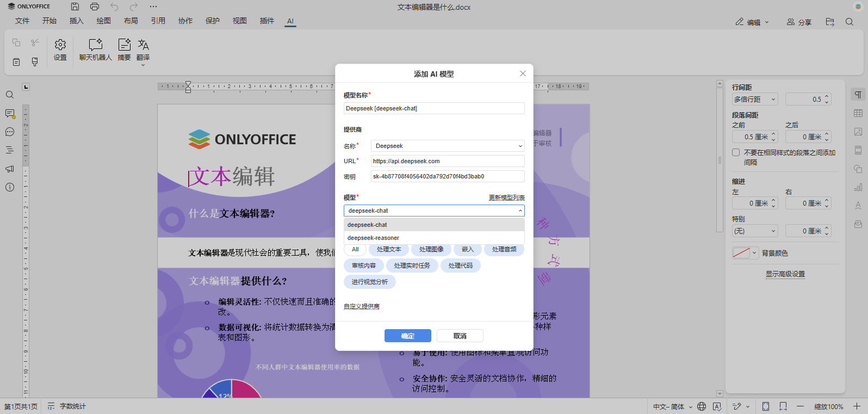Toggle the 处理音频 capability chip
The image size is (868, 414).
tap(504, 249)
